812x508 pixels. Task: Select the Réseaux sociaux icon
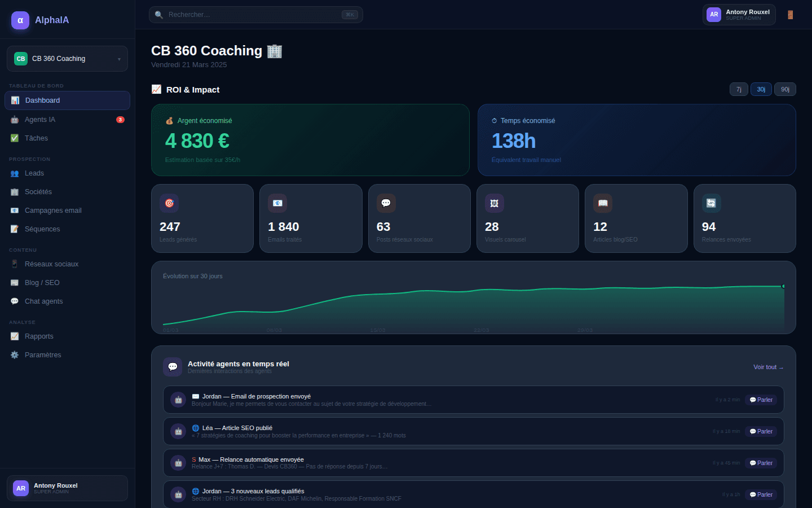14,264
